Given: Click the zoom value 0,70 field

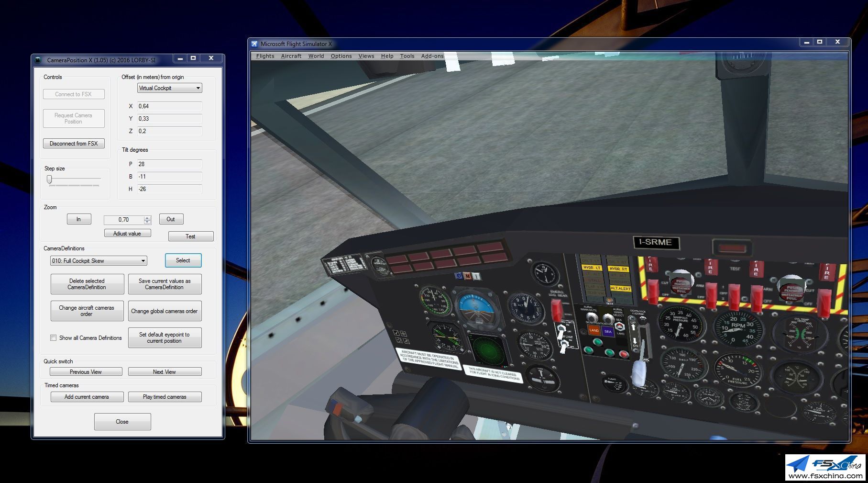Looking at the screenshot, I should (124, 220).
